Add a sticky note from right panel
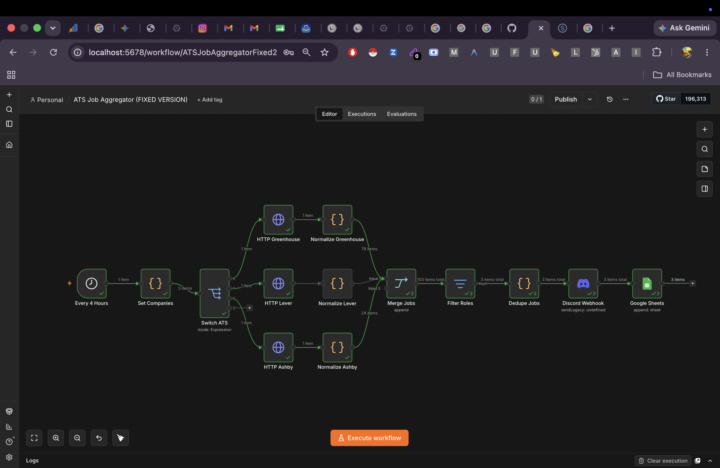720x468 pixels. 704,169
